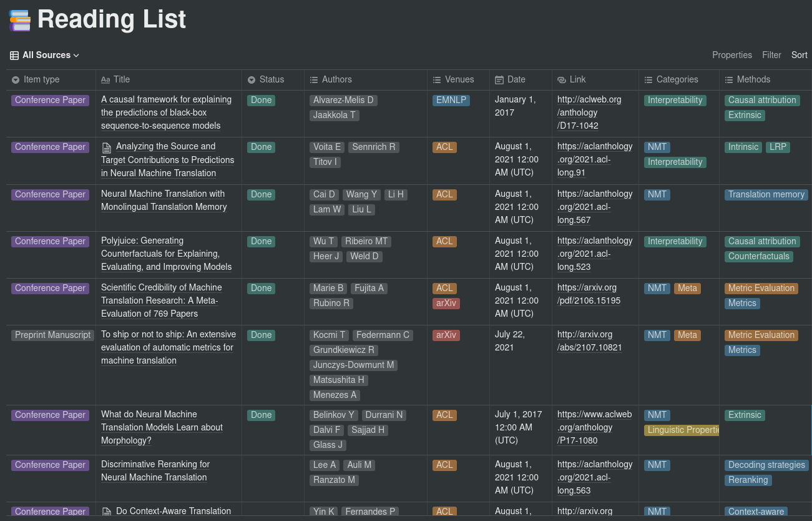Open the Properties menu
812x521 pixels.
(x=731, y=55)
